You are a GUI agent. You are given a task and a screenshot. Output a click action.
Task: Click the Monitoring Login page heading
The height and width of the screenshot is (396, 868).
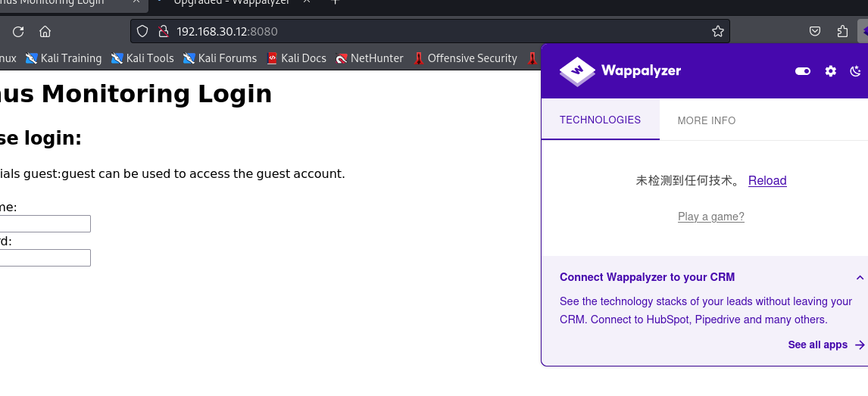pos(136,93)
